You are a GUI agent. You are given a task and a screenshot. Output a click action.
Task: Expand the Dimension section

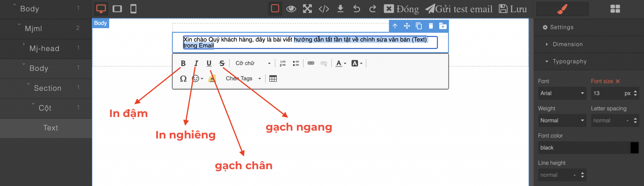point(568,44)
